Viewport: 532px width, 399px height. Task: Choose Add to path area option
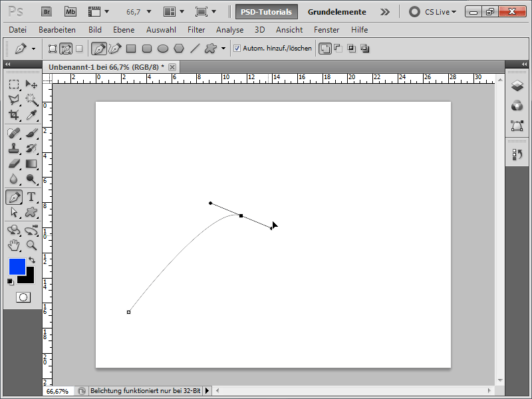(x=325, y=49)
